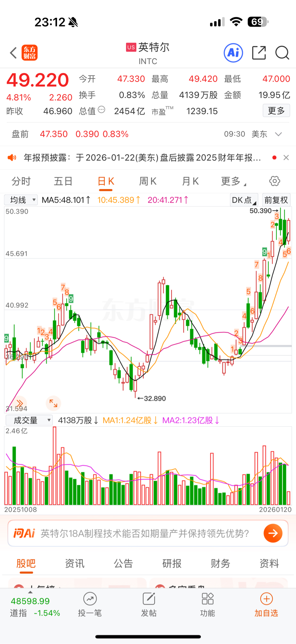Tap the 50.390 high price marker

click(264, 211)
